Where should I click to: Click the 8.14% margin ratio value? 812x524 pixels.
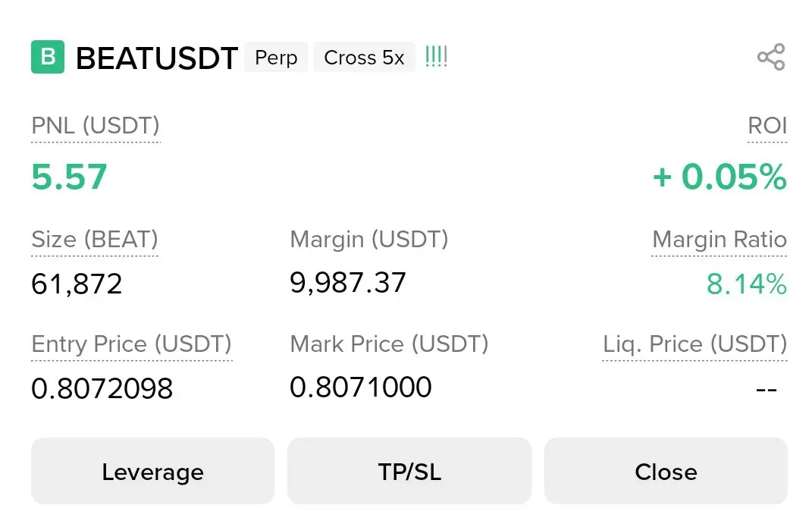(746, 284)
